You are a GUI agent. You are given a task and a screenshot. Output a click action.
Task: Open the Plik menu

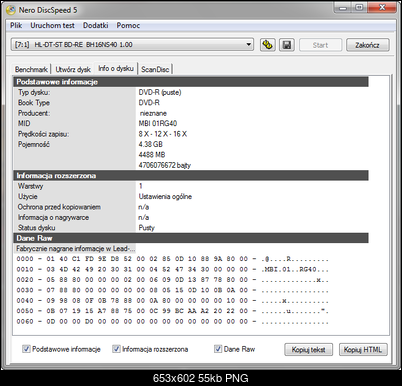point(16,25)
